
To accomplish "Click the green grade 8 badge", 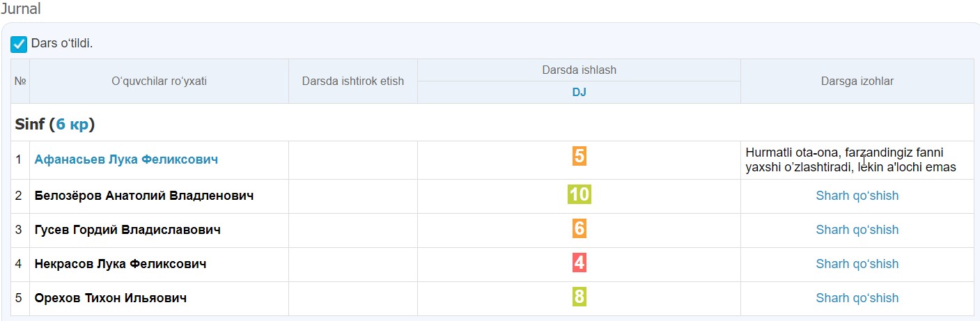I will (x=579, y=297).
